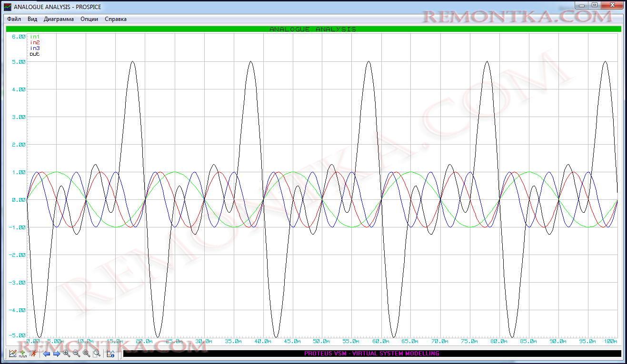Select the in1 trace label
Image resolution: width=627 pixels, height=364 pixels.
coord(35,37)
